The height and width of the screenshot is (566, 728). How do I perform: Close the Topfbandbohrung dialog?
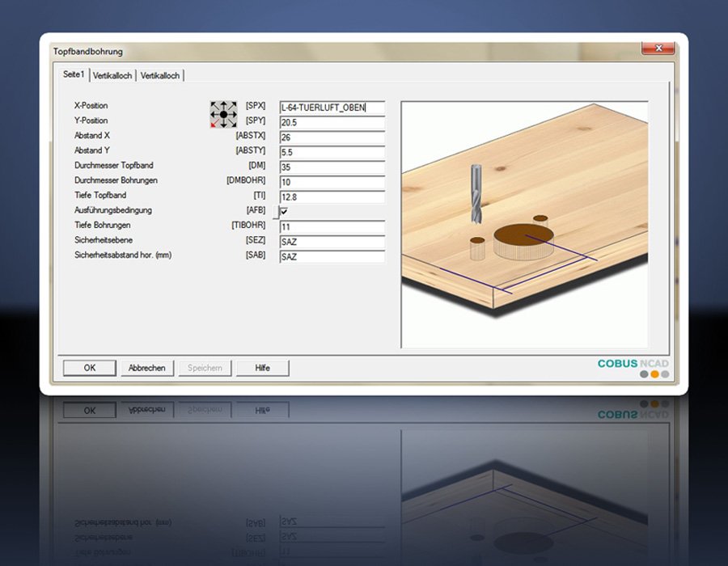658,49
